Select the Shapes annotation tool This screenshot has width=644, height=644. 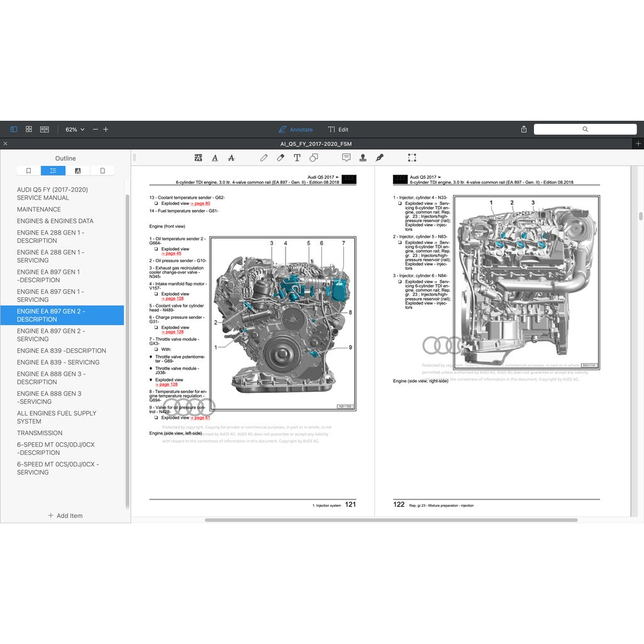[x=313, y=157]
